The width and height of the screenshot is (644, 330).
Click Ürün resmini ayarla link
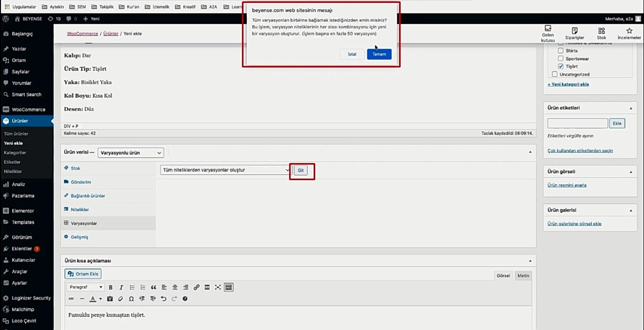click(x=567, y=185)
